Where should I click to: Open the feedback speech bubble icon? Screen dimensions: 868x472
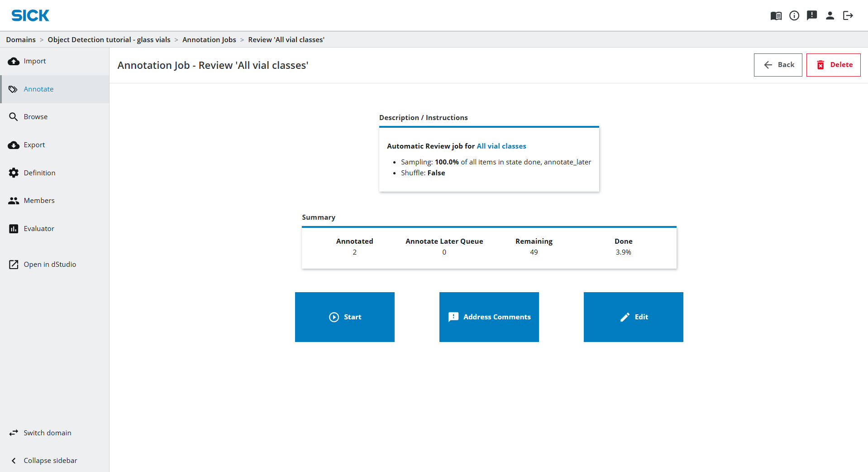(812, 16)
